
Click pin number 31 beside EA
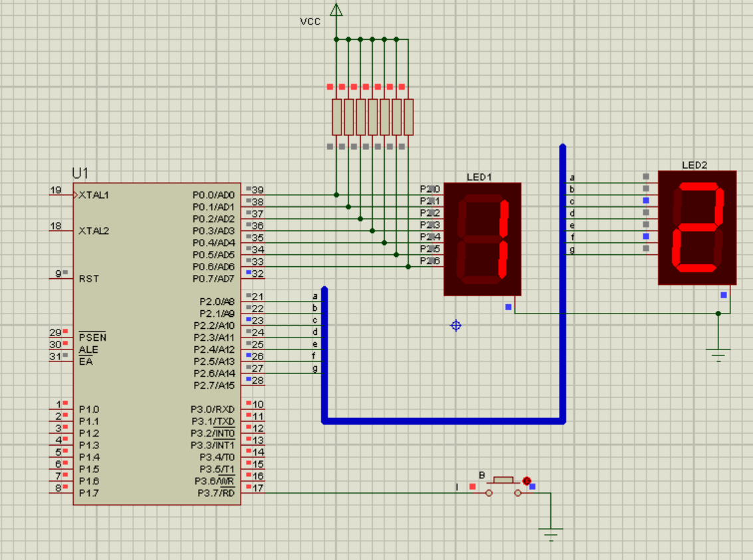pos(55,356)
